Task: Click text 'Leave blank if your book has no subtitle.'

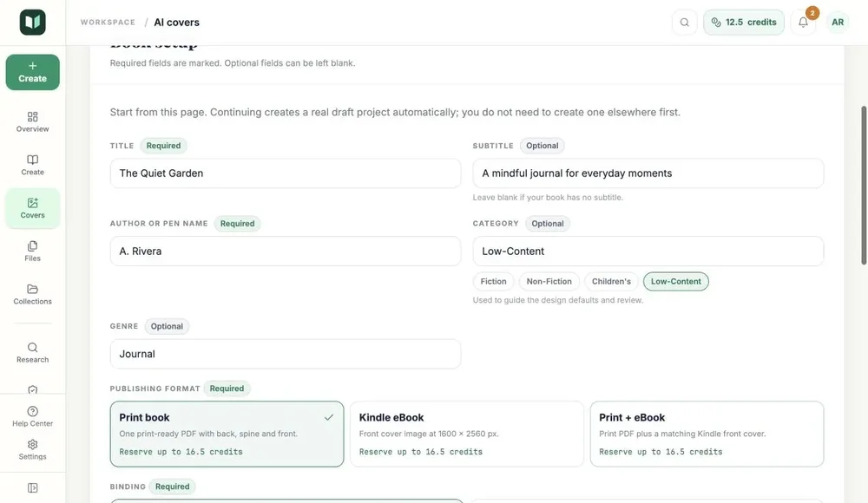Action: [x=548, y=197]
